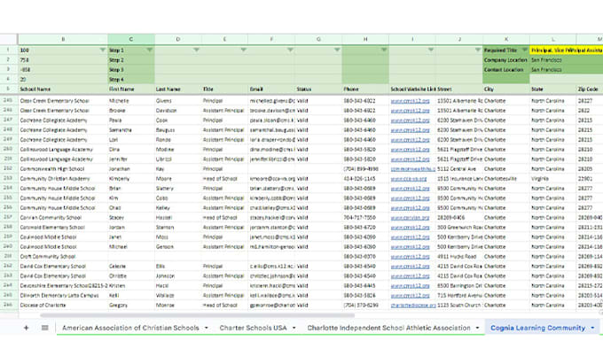Screen dimensions: 603x364
Task: Open filter dropdown in column H row 1
Action: pos(384,50)
